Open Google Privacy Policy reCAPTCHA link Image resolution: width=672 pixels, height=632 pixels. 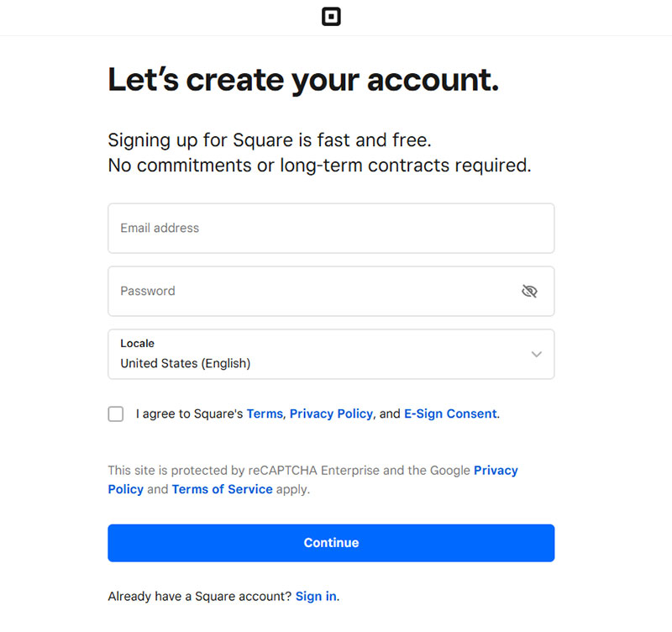point(312,480)
